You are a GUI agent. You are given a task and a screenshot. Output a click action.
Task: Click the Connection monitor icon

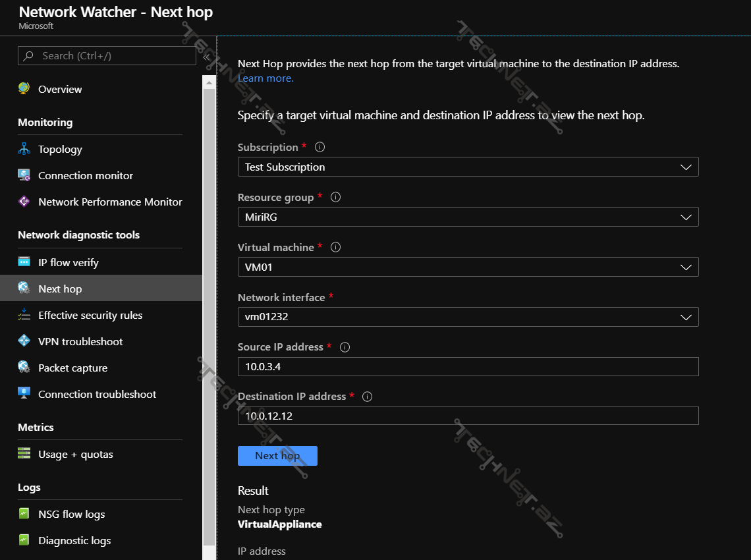[x=24, y=175]
